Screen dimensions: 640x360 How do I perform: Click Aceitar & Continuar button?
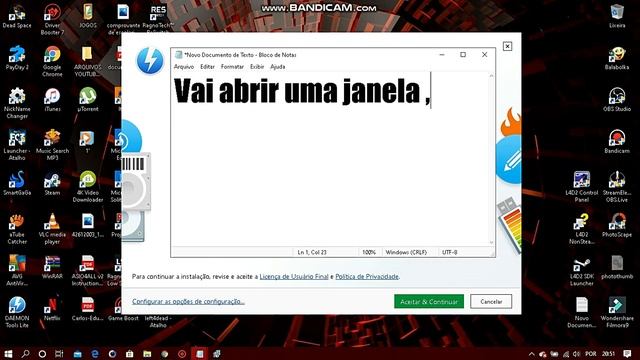pyautogui.click(x=429, y=302)
